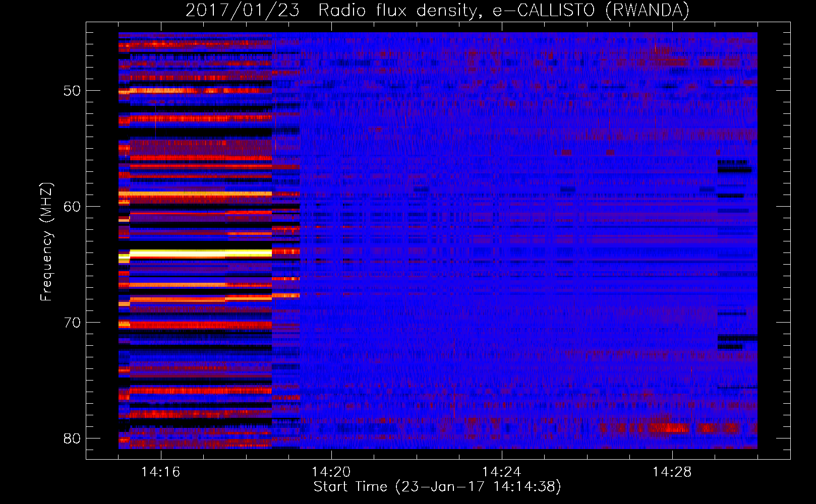The image size is (816, 504).
Task: Click the '50' frequency tick label
Action: 72,91
